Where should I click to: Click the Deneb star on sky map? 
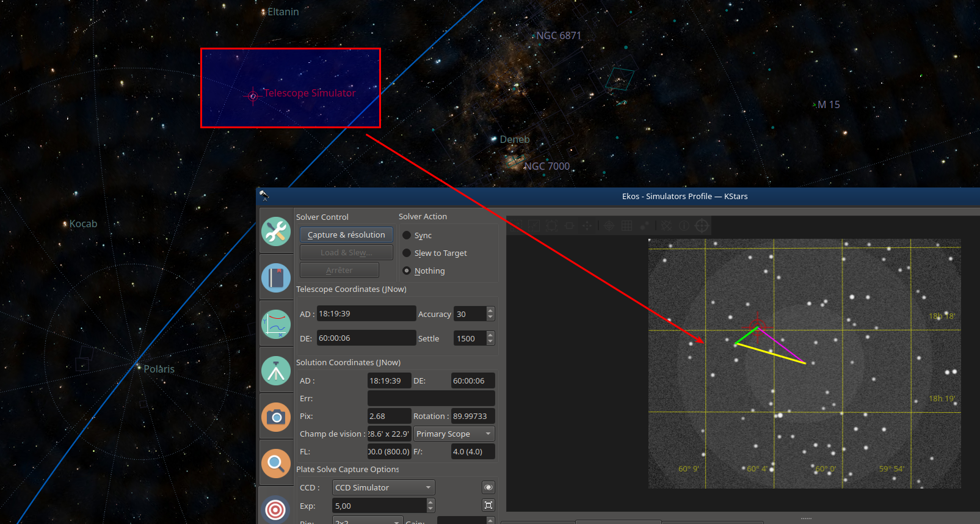pos(494,139)
